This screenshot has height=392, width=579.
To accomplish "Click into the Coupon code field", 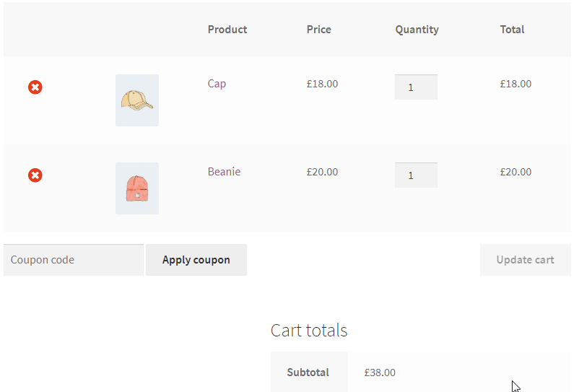I will (x=74, y=260).
